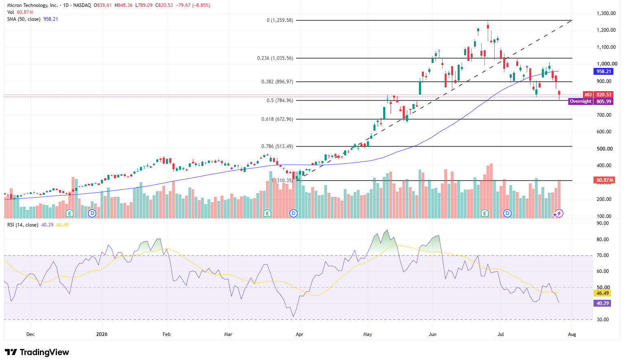Open the March earnings 'E' marker
This screenshot has height=364, width=624.
(x=267, y=213)
